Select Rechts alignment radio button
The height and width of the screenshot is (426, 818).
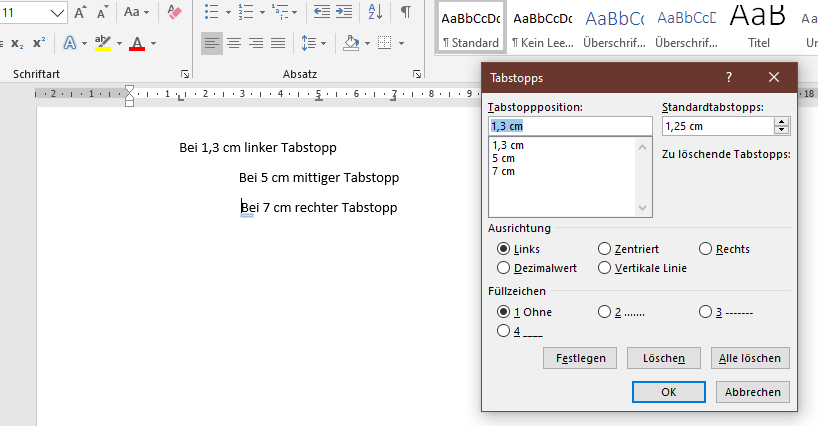(705, 249)
